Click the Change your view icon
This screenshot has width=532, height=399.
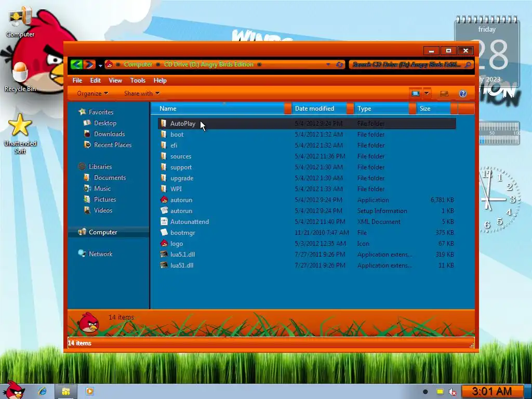point(416,94)
